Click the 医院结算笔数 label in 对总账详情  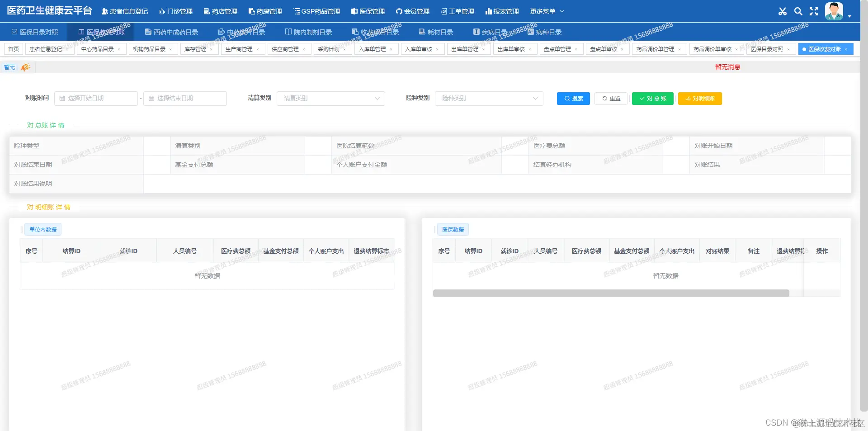[355, 146]
